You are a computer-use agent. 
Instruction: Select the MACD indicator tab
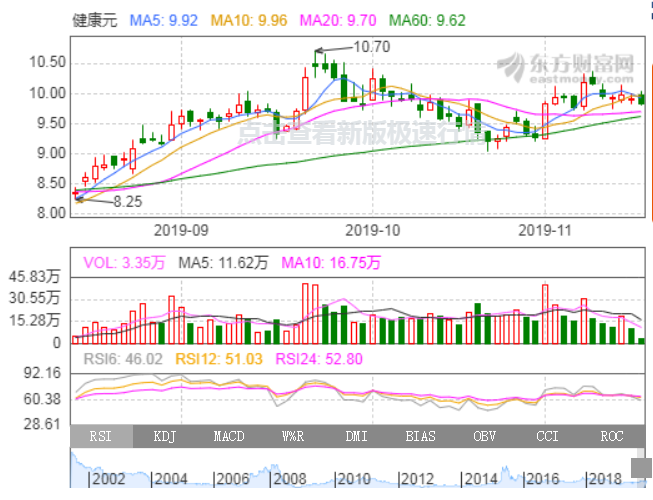pyautogui.click(x=228, y=437)
